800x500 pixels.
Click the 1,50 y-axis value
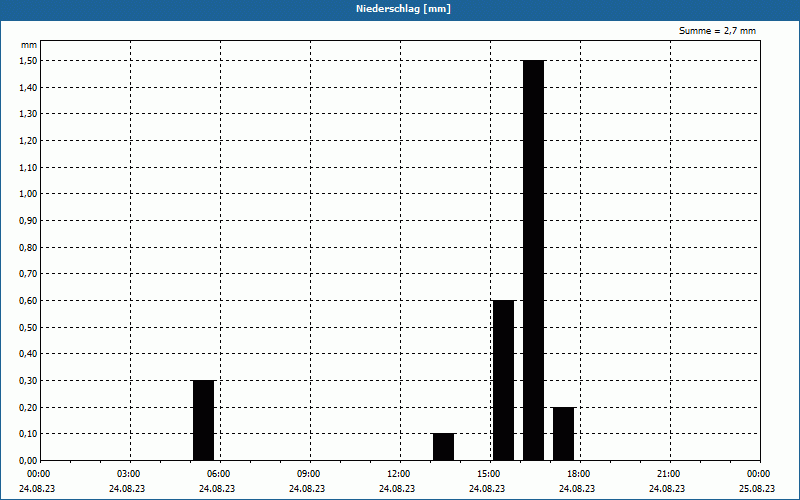28,61
